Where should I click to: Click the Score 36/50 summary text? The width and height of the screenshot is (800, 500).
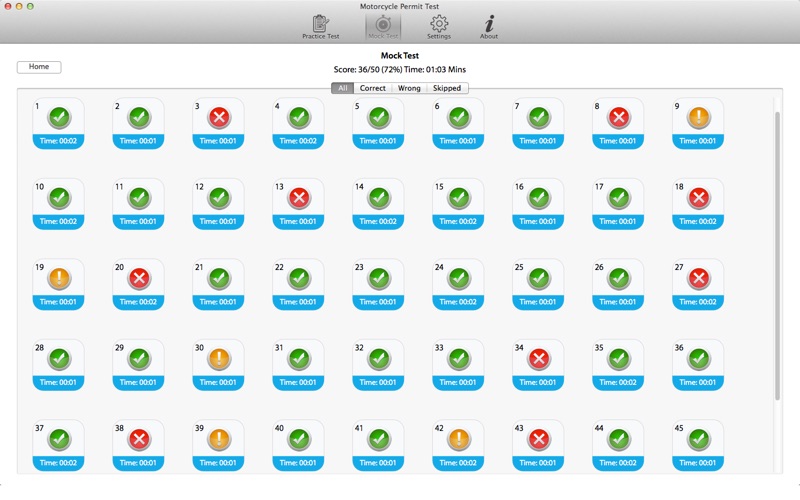pyautogui.click(x=399, y=69)
